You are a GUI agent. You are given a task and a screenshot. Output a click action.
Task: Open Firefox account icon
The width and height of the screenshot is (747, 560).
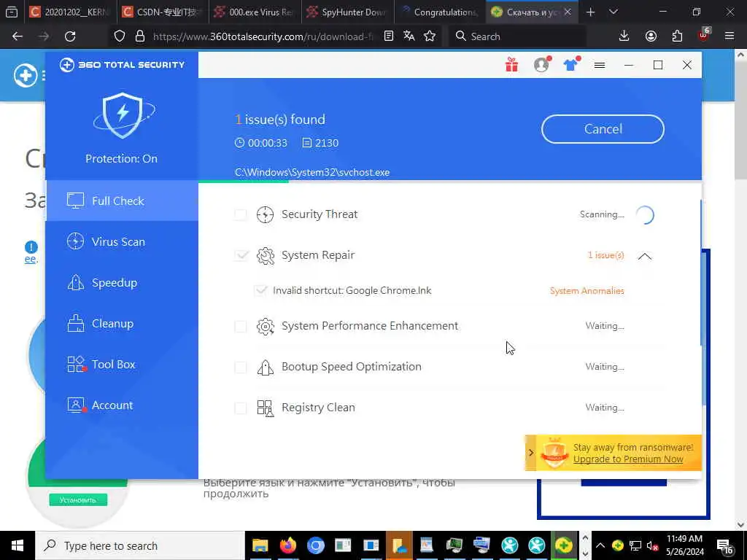tap(651, 36)
